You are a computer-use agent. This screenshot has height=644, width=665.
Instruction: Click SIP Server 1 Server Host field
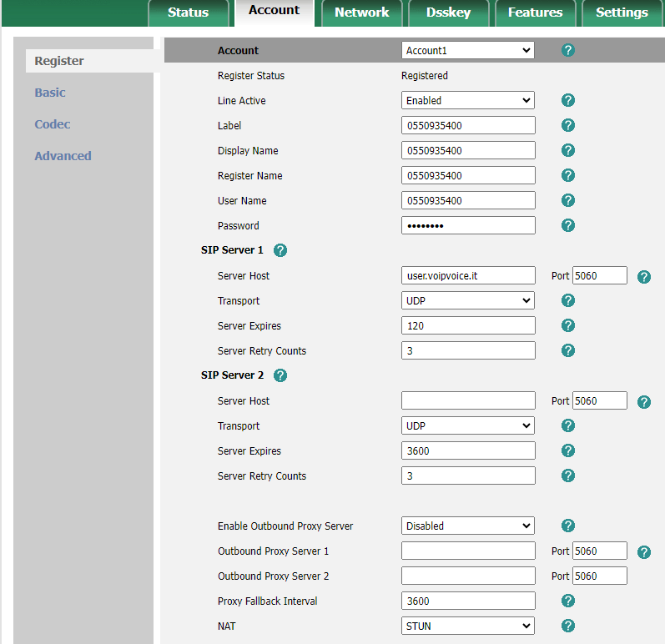(468, 275)
